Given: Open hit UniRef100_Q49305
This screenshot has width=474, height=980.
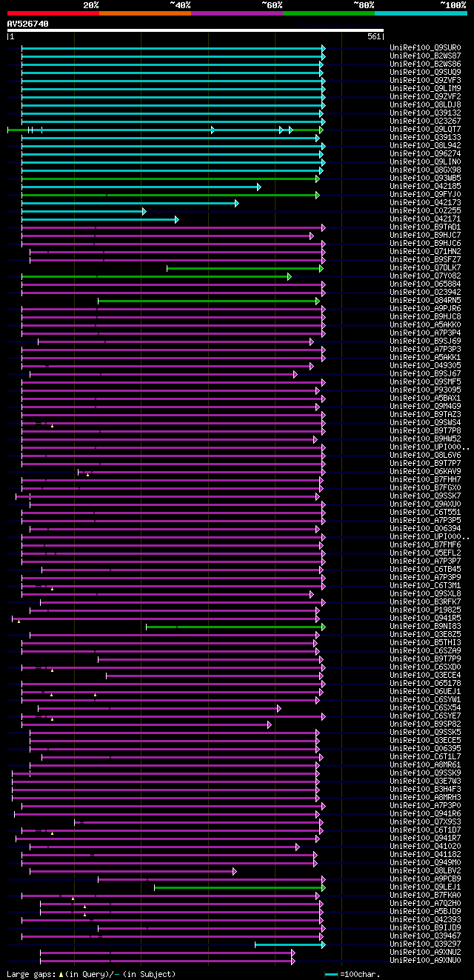Looking at the screenshot, I should click(x=425, y=366).
